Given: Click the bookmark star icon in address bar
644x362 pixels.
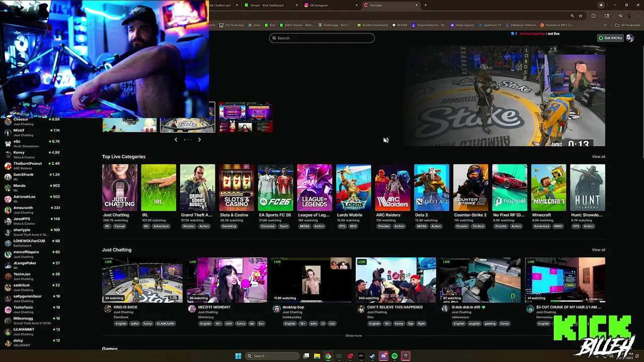Looking at the screenshot, I should tap(581, 16).
